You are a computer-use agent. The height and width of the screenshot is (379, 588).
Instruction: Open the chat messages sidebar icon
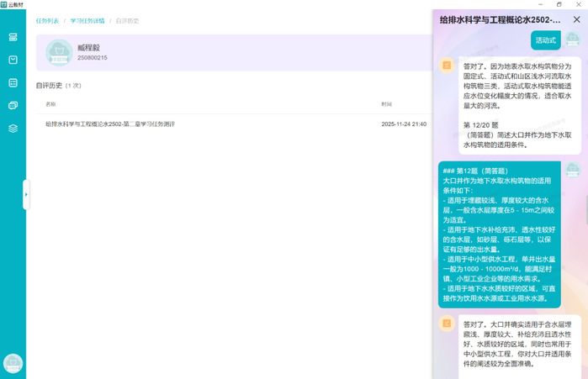(13, 105)
